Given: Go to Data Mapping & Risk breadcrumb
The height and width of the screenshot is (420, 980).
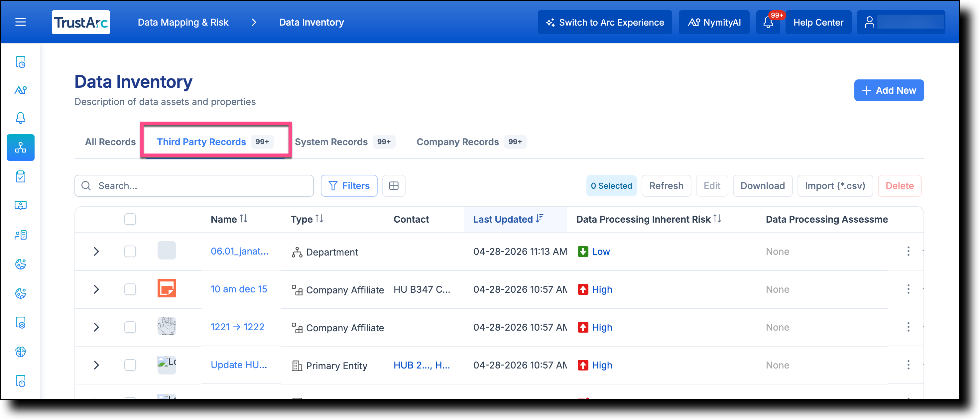Looking at the screenshot, I should click(x=183, y=23).
